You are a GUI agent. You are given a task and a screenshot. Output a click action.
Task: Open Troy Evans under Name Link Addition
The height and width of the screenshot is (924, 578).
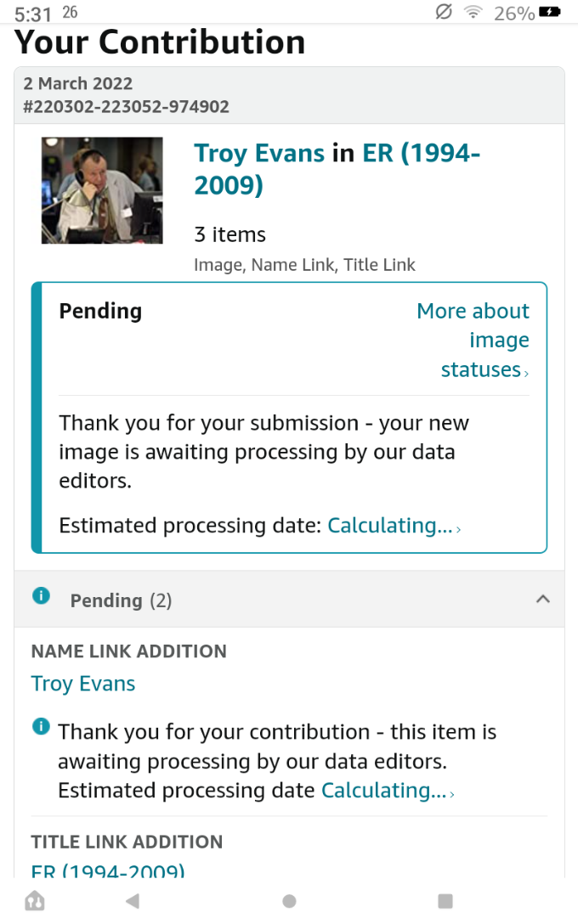(83, 684)
